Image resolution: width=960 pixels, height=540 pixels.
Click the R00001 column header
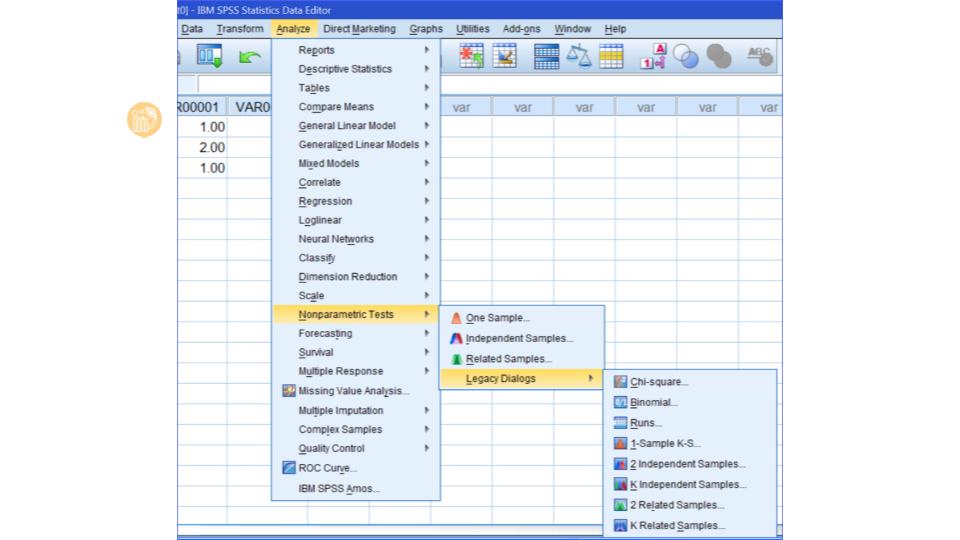pyautogui.click(x=203, y=107)
